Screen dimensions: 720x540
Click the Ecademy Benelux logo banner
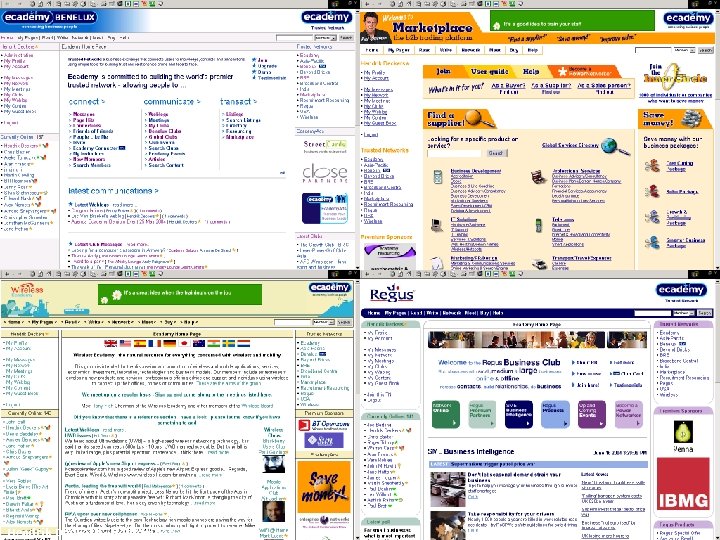(x=50, y=18)
